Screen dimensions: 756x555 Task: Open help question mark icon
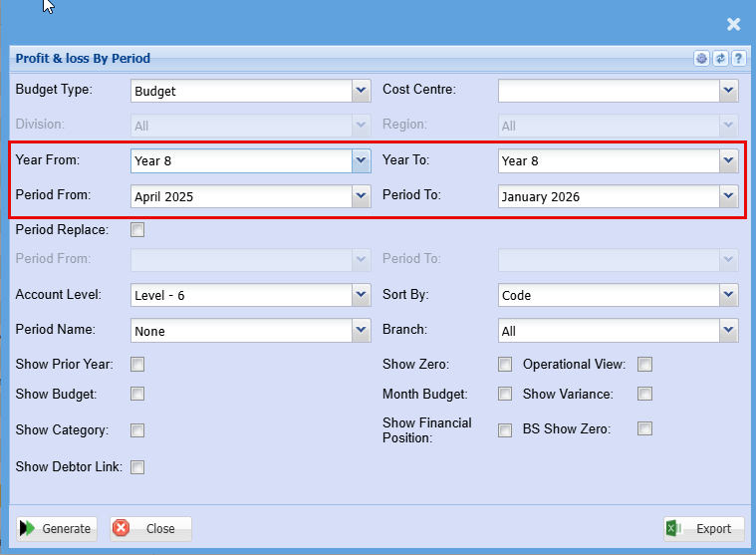tap(738, 59)
